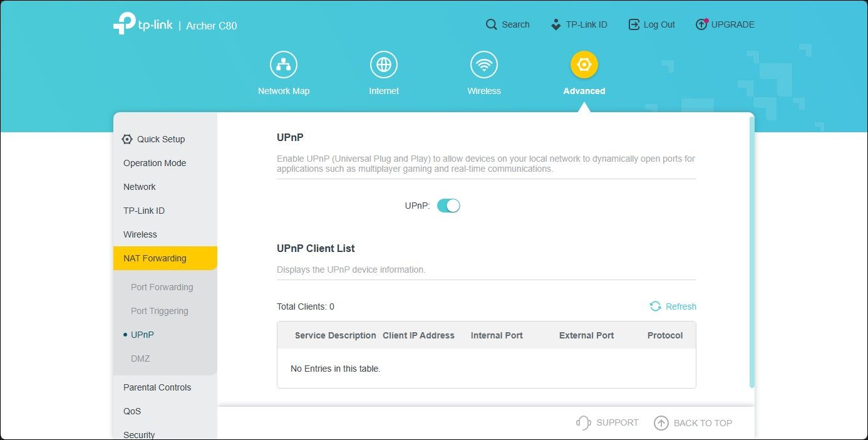Expand the Security sidebar section
The width and height of the screenshot is (868, 440).
click(139, 434)
